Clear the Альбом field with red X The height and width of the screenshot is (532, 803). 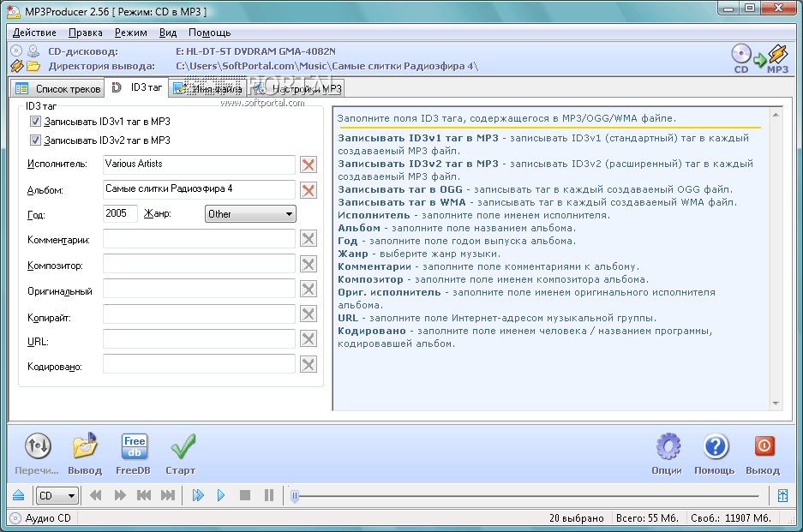click(x=309, y=190)
